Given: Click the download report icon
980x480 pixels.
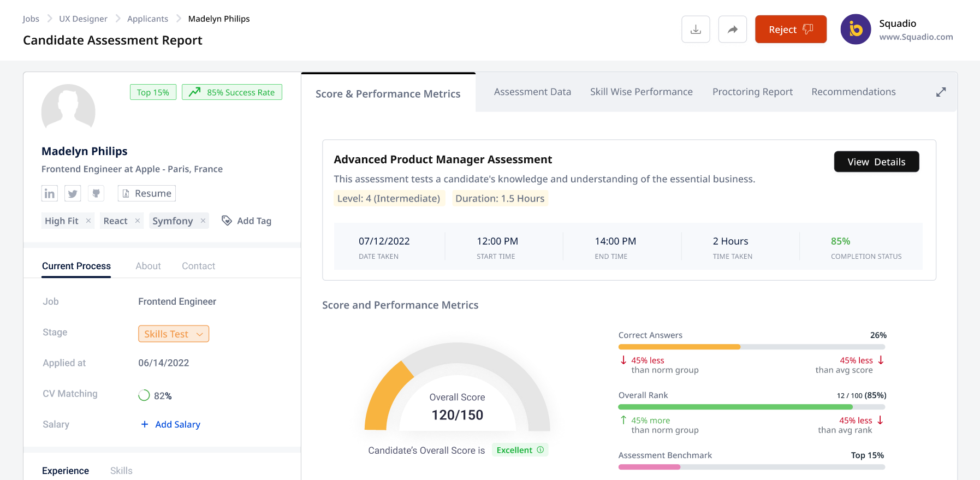Looking at the screenshot, I should pos(696,29).
